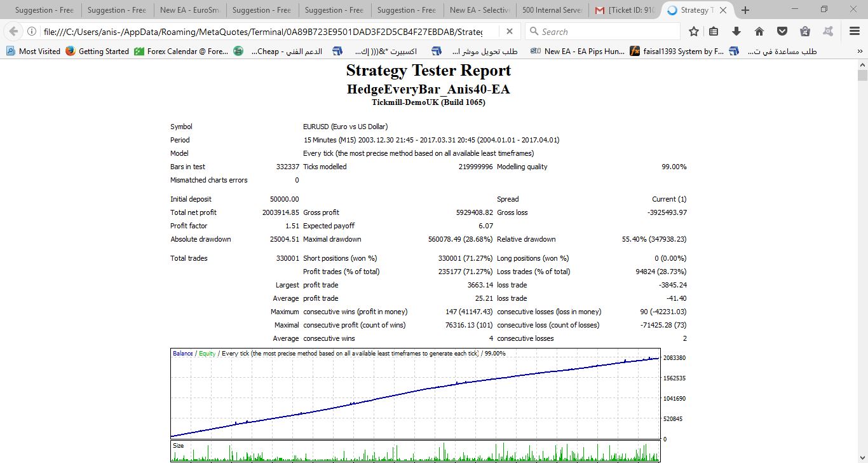
Task: Open a new tab with plus button
Action: coord(745,10)
